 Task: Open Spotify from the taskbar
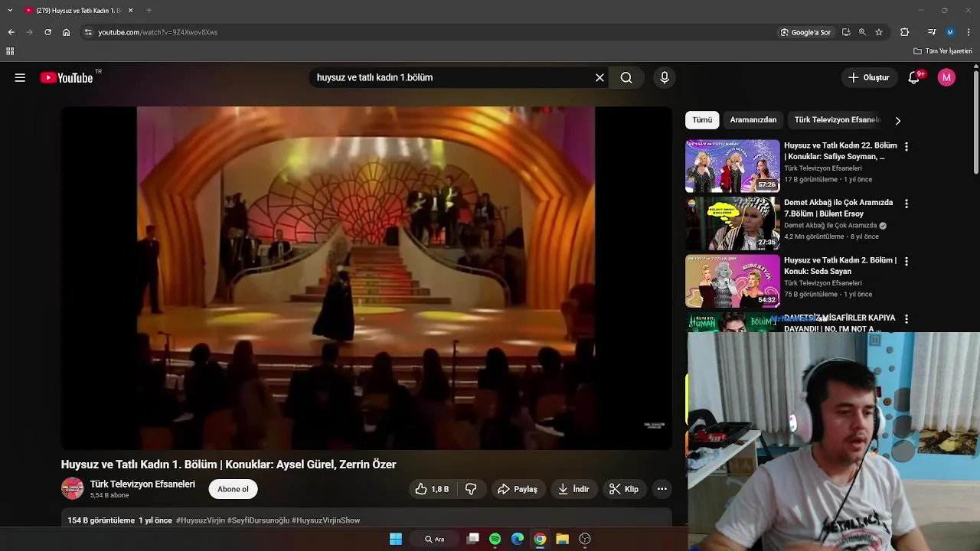click(x=495, y=539)
